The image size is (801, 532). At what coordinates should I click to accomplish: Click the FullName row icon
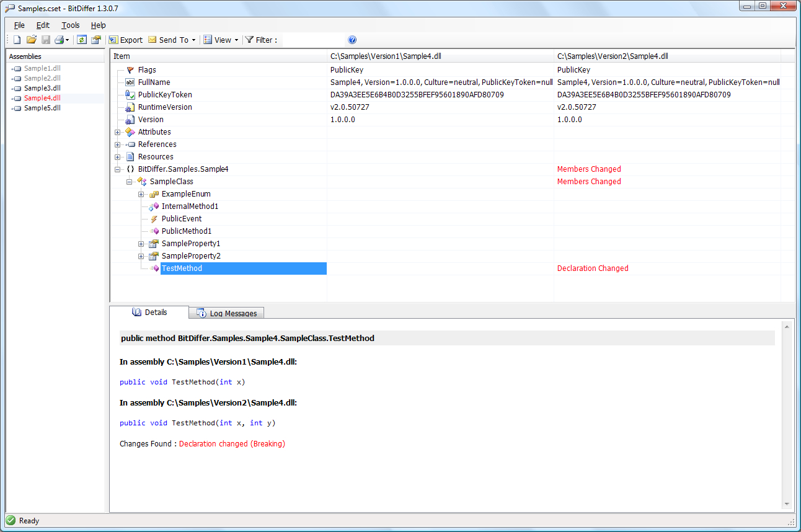pos(130,82)
